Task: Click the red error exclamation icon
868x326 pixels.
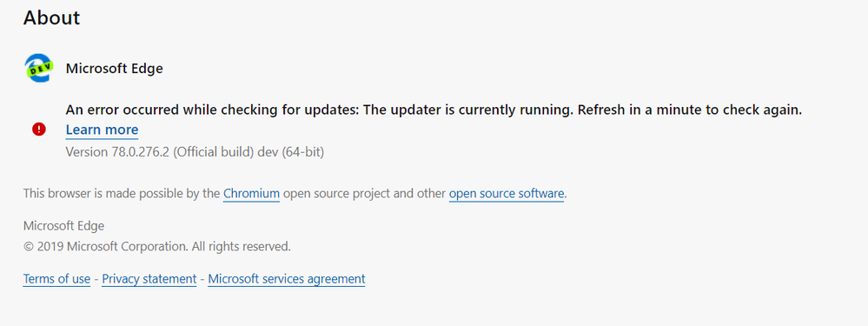Action: coord(39,130)
